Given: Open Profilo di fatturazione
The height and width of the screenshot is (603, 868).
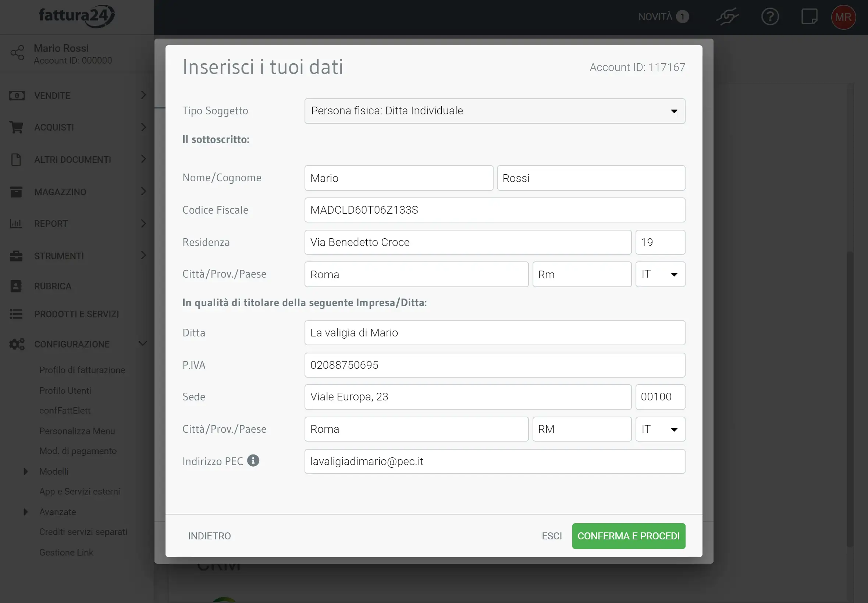Looking at the screenshot, I should [82, 370].
